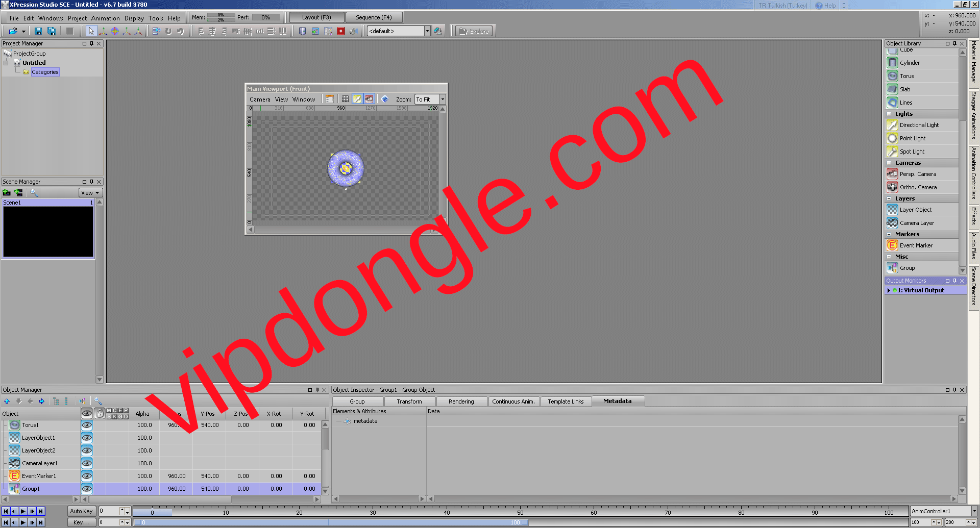Toggle visibility eye for LayerObject1
Viewport: 980px width, 528px height.
tap(87, 438)
